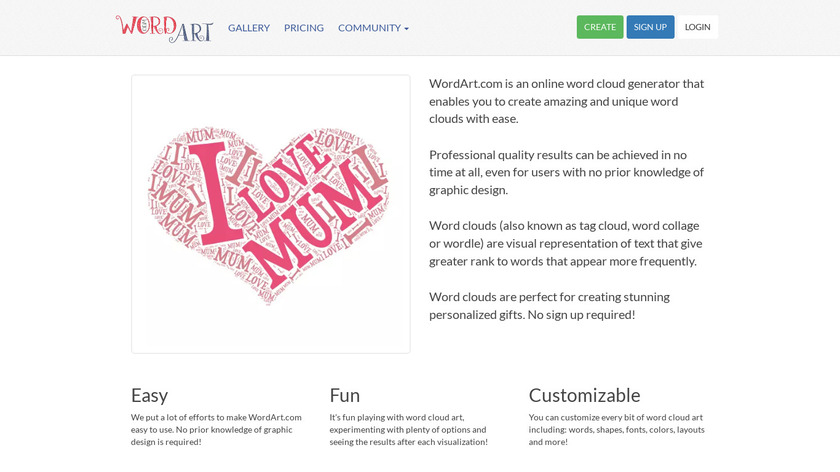The image size is (840, 472).
Task: Click the blue Sign Up button
Action: coord(650,27)
